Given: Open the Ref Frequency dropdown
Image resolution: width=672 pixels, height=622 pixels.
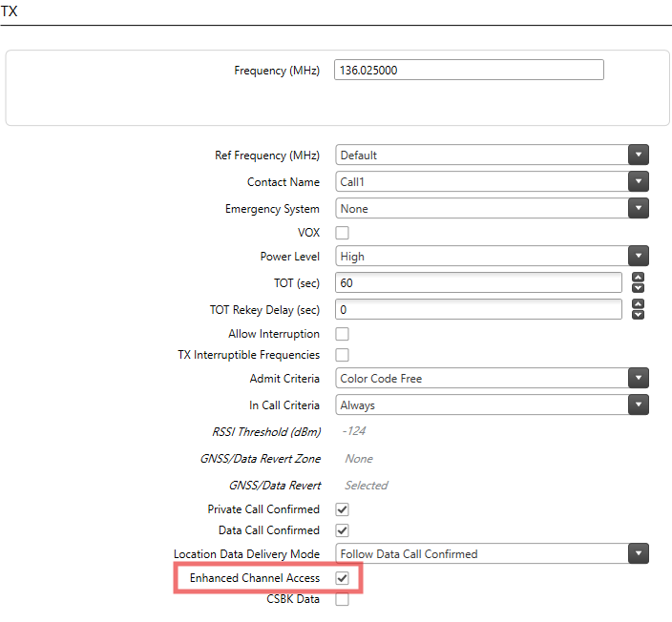Looking at the screenshot, I should pos(639,155).
